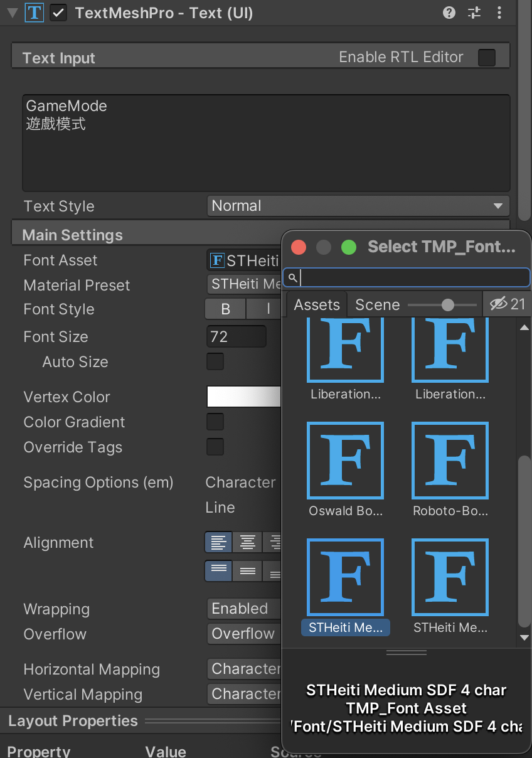Screen dimensions: 532x758
Task: Select the Roboto-Bold font asset thumbnail
Action: 450,461
